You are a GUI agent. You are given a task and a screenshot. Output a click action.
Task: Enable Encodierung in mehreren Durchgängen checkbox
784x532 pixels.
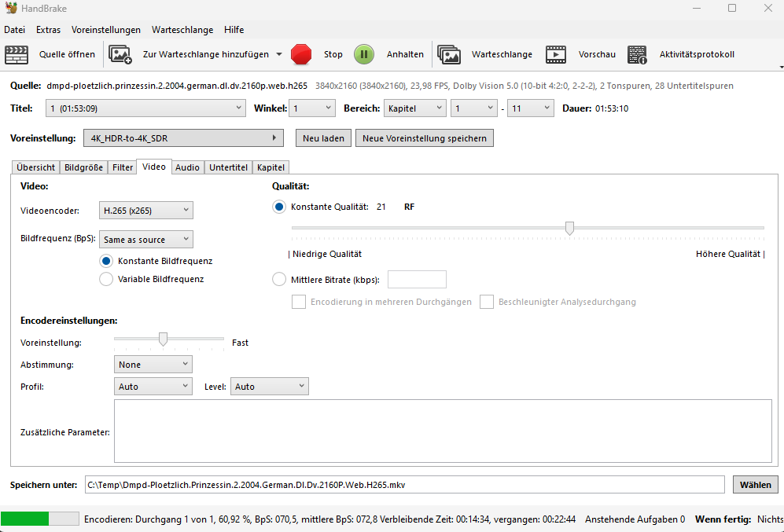click(x=299, y=302)
